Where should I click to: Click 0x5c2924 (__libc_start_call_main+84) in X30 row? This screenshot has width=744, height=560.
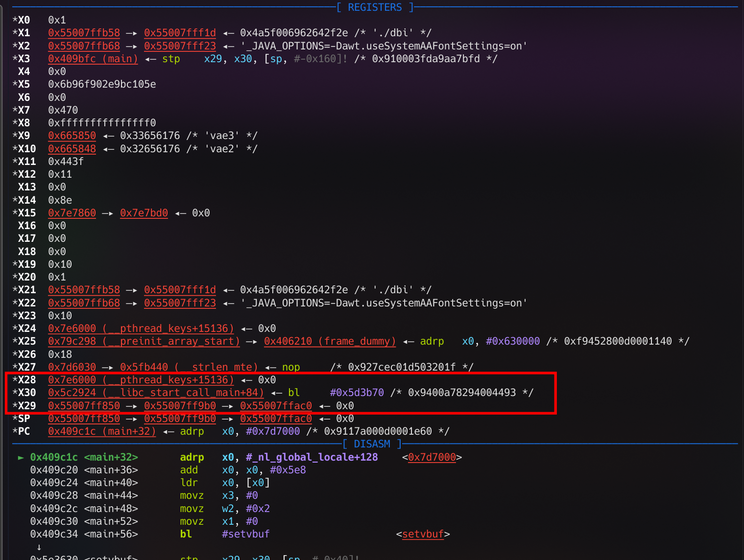point(156,393)
